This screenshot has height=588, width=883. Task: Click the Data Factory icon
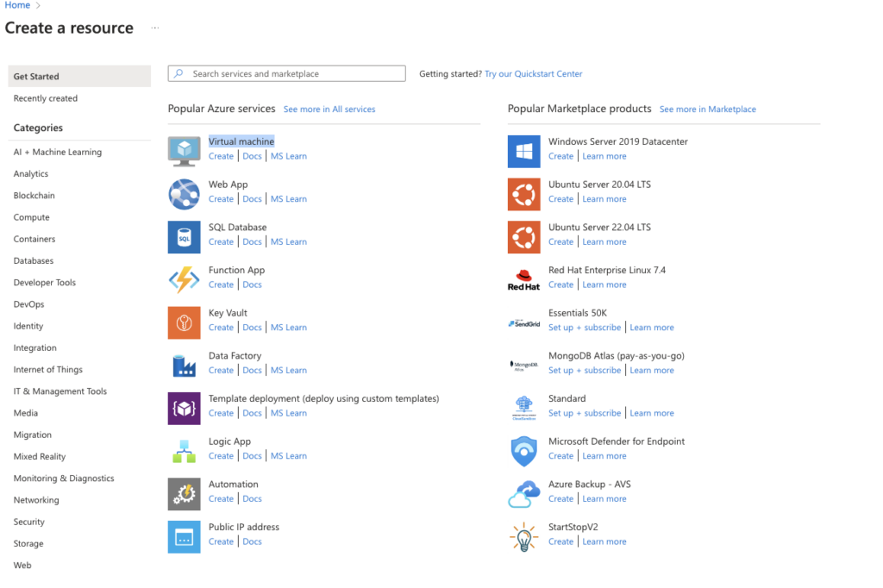(x=185, y=365)
